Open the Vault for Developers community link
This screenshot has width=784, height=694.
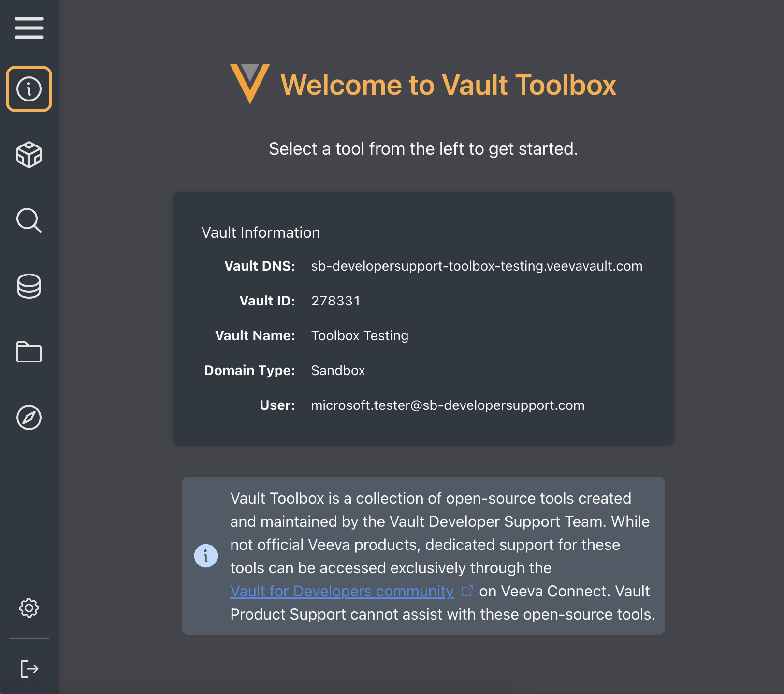pos(341,591)
